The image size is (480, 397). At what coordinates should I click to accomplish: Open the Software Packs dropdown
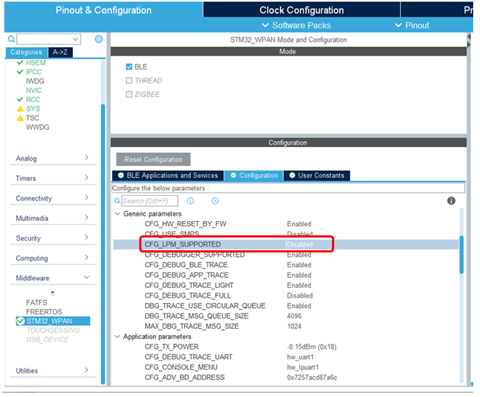click(x=296, y=25)
